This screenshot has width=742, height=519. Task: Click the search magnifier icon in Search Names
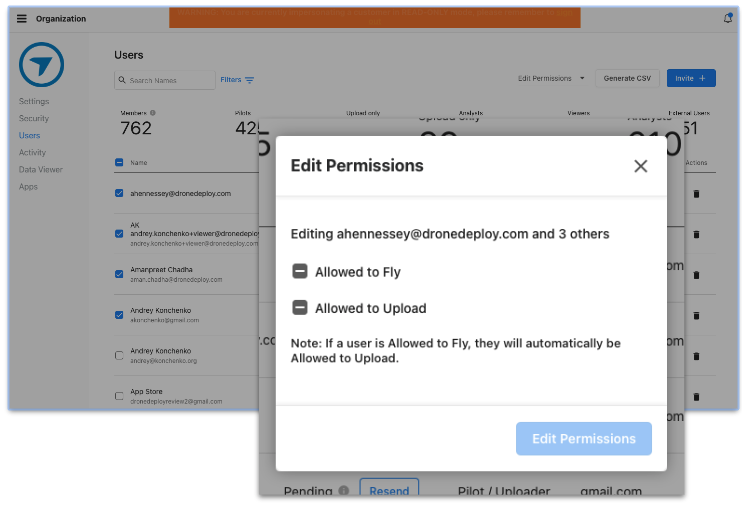[x=122, y=80]
